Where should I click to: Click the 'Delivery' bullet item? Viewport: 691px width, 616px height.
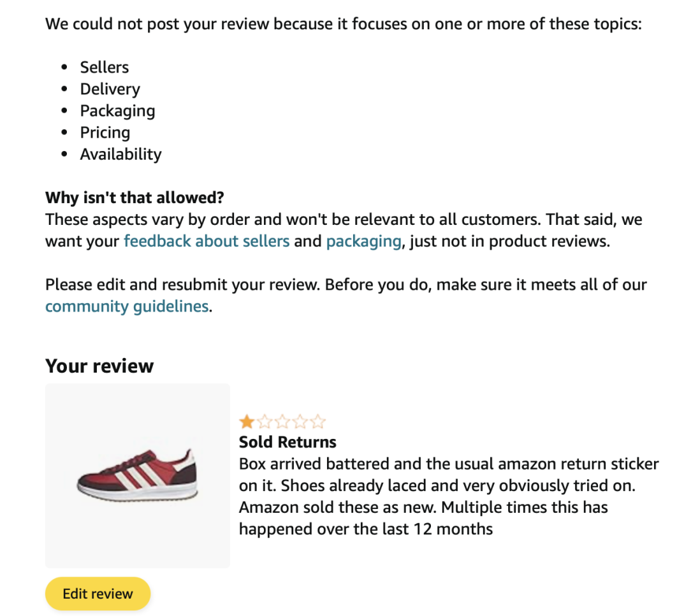coord(110,89)
